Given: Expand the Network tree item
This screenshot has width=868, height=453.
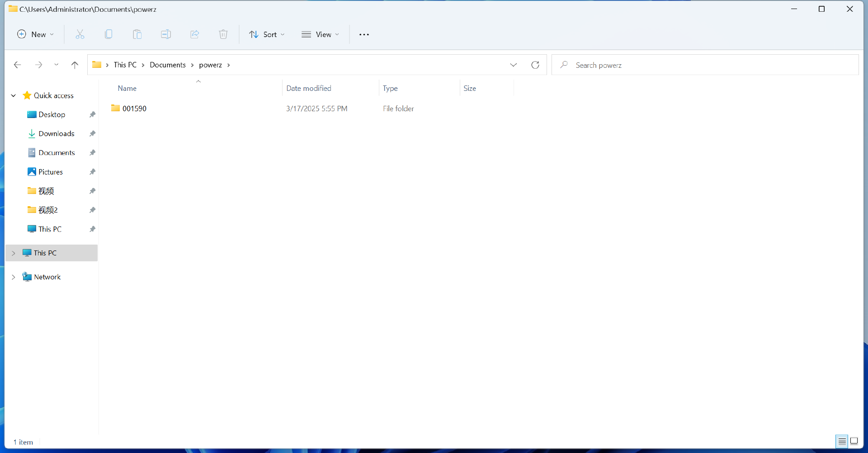Looking at the screenshot, I should pyautogui.click(x=14, y=276).
